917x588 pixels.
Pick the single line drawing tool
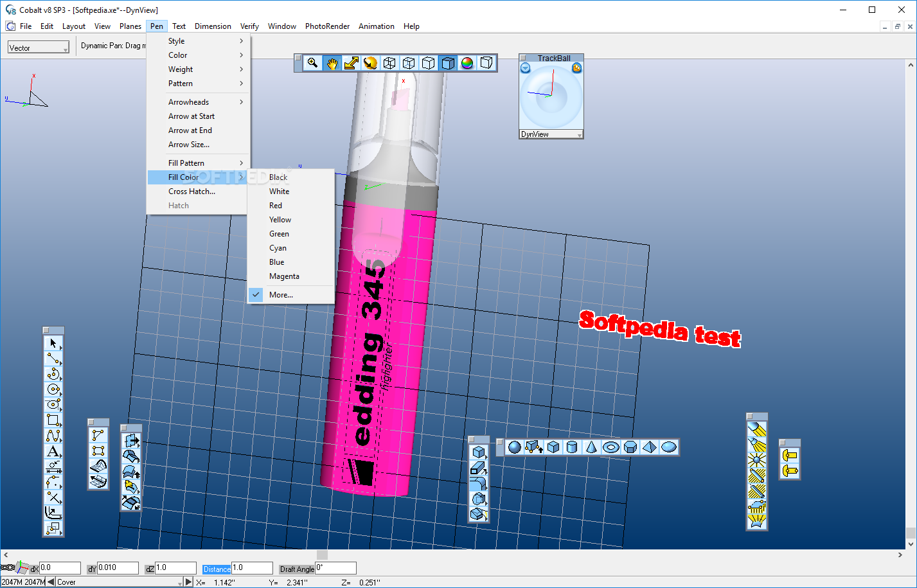pyautogui.click(x=53, y=359)
